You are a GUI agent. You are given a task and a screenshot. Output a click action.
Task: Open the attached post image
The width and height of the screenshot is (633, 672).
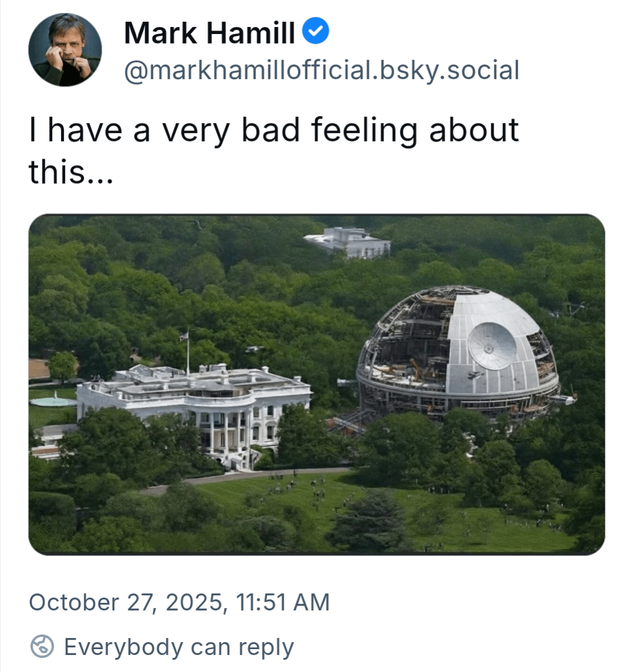[x=316, y=384]
